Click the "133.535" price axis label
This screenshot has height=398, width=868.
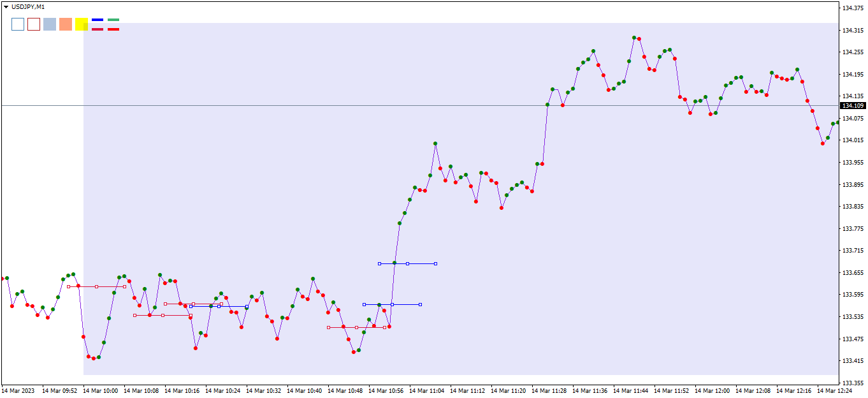tap(853, 317)
